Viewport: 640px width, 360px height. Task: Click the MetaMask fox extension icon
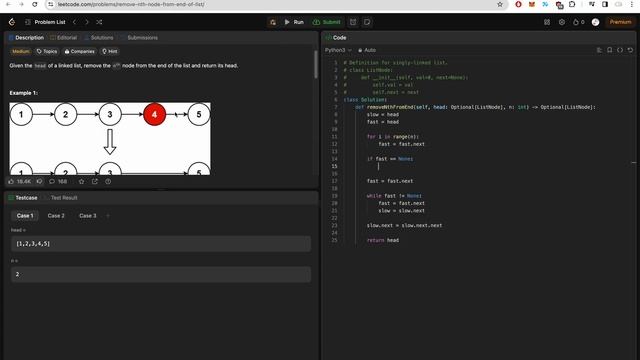(532, 4)
